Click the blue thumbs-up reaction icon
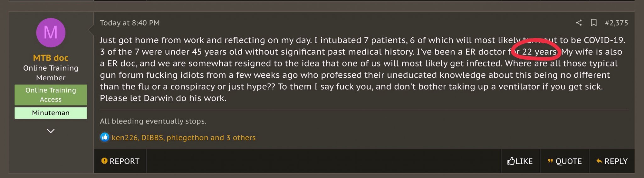644x178 pixels. pyautogui.click(x=105, y=137)
